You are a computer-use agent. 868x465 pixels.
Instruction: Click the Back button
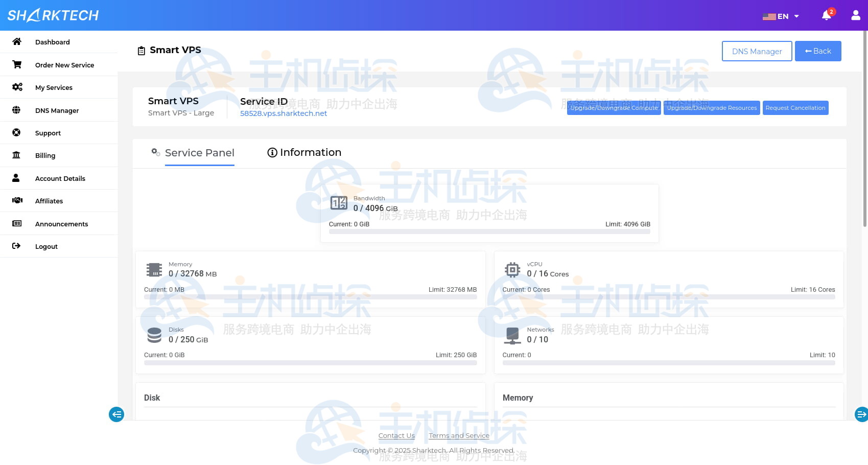point(818,51)
